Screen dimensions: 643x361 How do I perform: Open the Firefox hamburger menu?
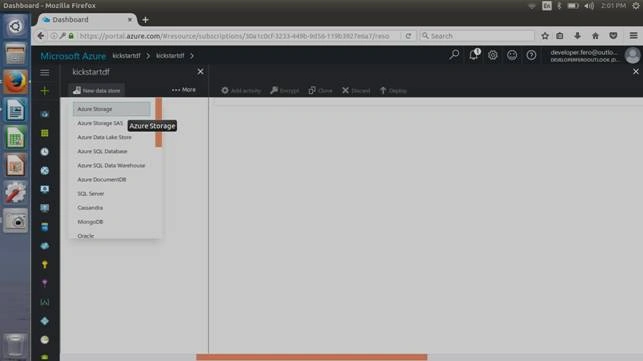pos(633,36)
